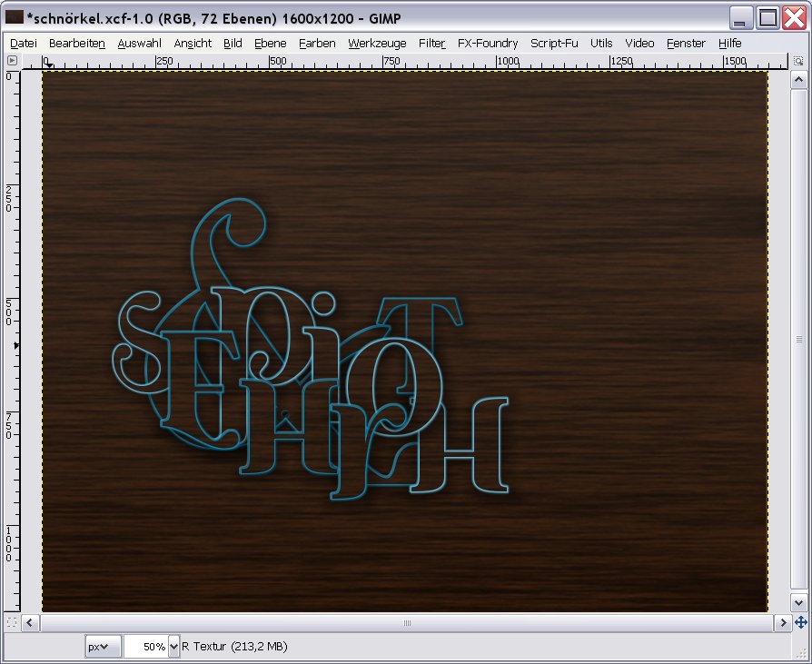This screenshot has width=812, height=664.
Task: Toggle zoom-on-resize icon at top right
Action: 798,61
